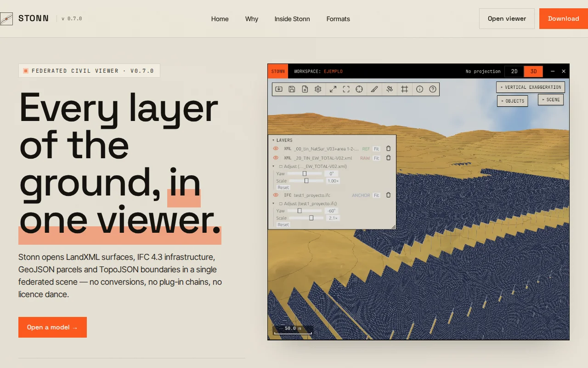588x368 pixels.
Task: Select the pencil draw tool icon
Action: 374,89
